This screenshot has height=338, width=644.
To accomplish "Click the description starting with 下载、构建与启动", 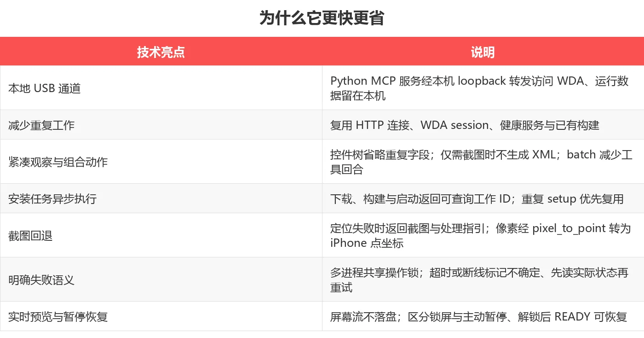I will (x=483, y=198).
